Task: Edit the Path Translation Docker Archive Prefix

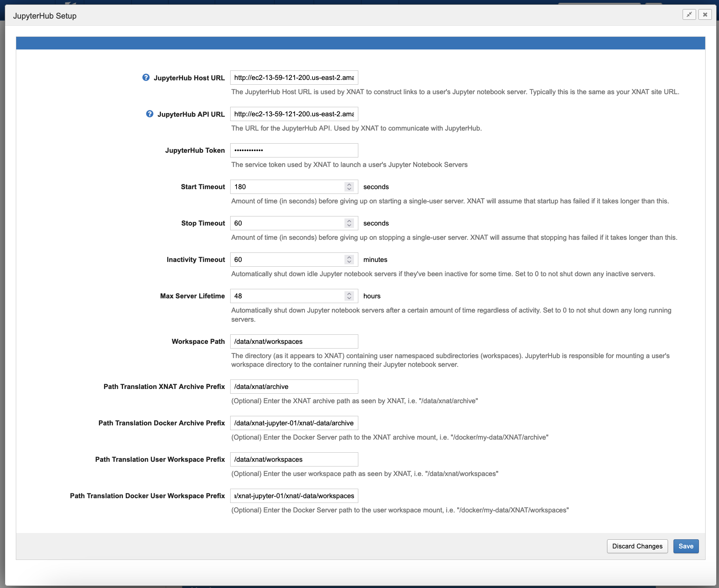Action: tap(294, 423)
